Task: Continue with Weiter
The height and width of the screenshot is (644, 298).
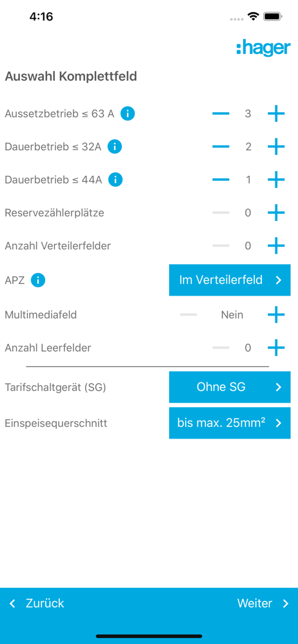Action: point(263,603)
